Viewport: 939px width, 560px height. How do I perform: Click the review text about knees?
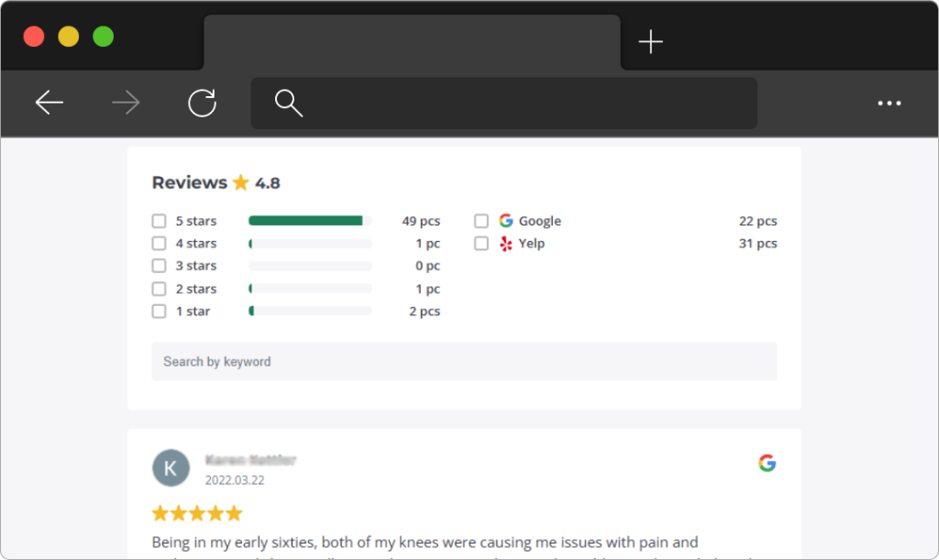pyautogui.click(x=425, y=542)
